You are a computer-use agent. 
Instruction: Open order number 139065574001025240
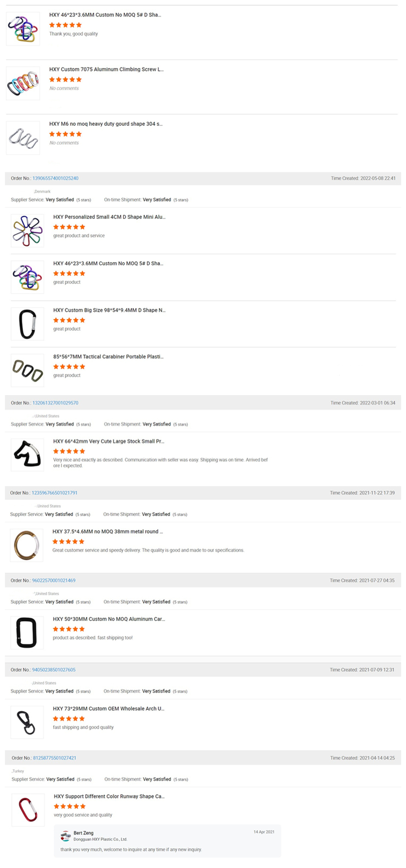click(55, 178)
